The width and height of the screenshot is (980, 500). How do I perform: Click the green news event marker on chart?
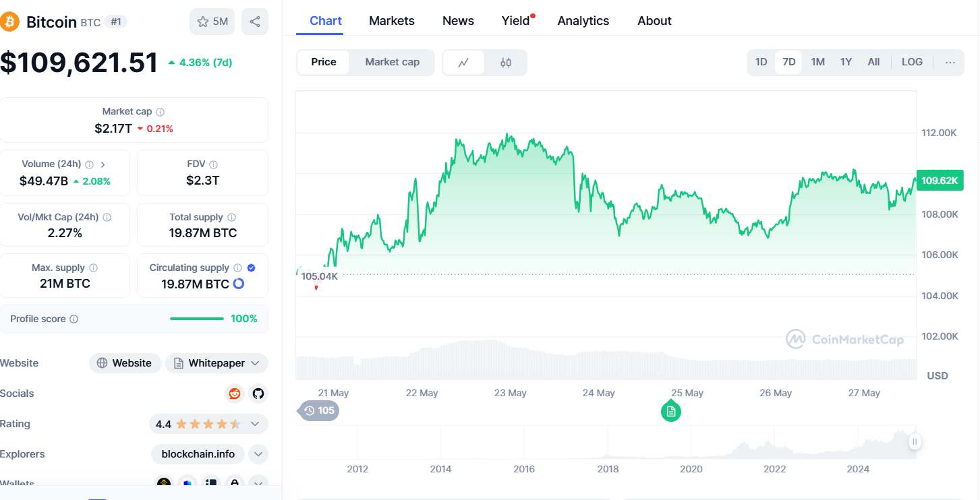tap(670, 411)
